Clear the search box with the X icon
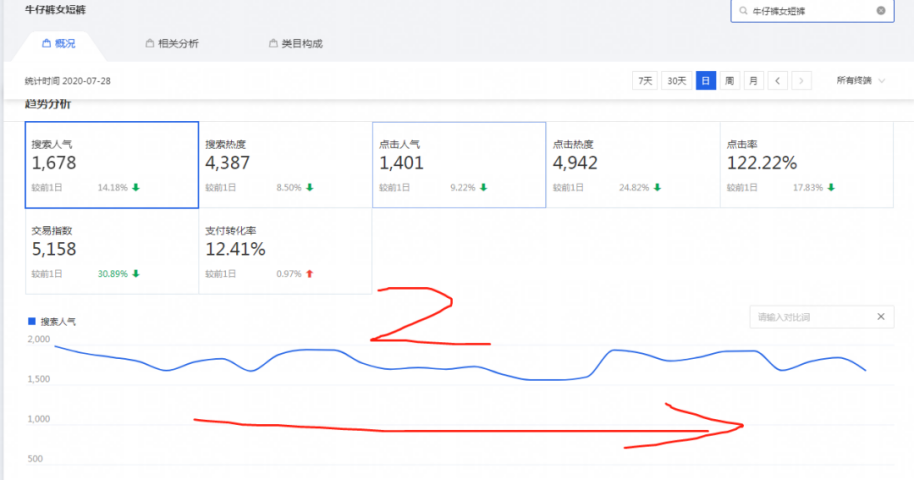 881,10
